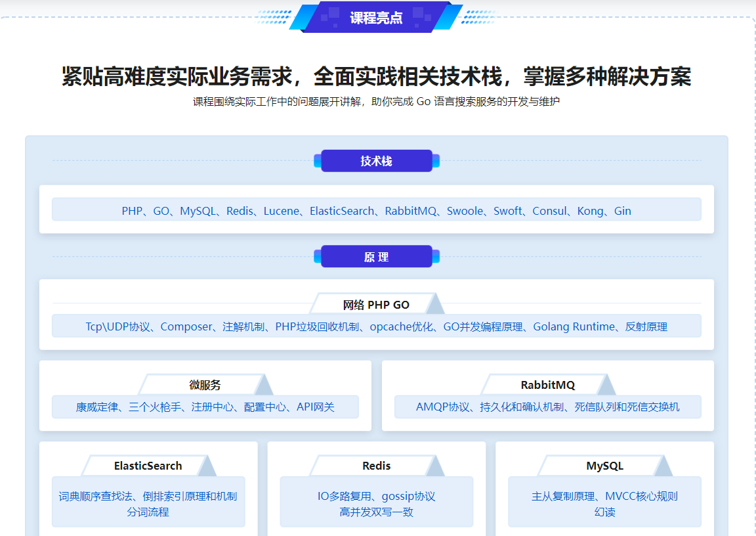The width and height of the screenshot is (756, 536).
Task: Click the Tcp\UDP协议 principles text row
Action: (376, 326)
